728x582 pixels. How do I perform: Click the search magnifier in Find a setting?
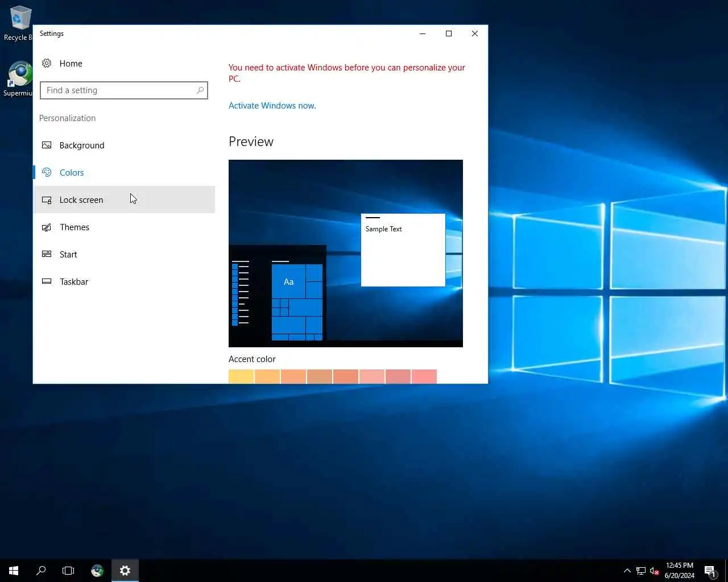pyautogui.click(x=200, y=90)
